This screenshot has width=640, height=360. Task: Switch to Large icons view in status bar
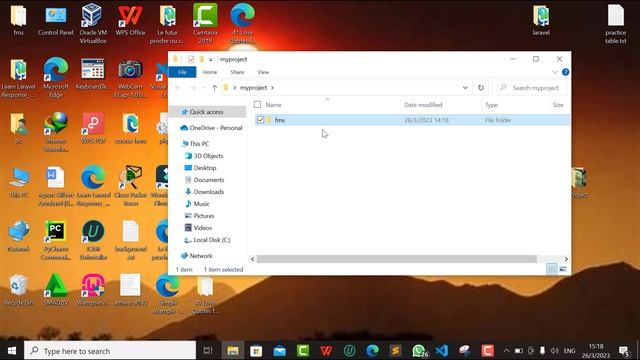563,269
